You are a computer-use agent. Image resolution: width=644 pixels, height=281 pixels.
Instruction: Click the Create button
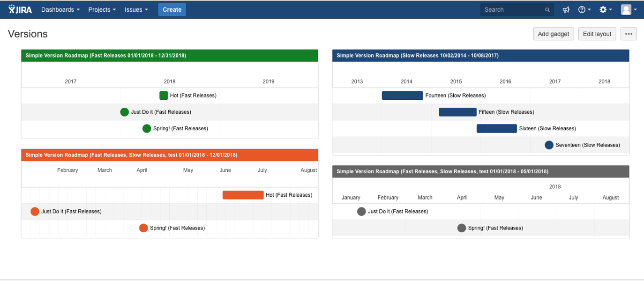pyautogui.click(x=172, y=9)
